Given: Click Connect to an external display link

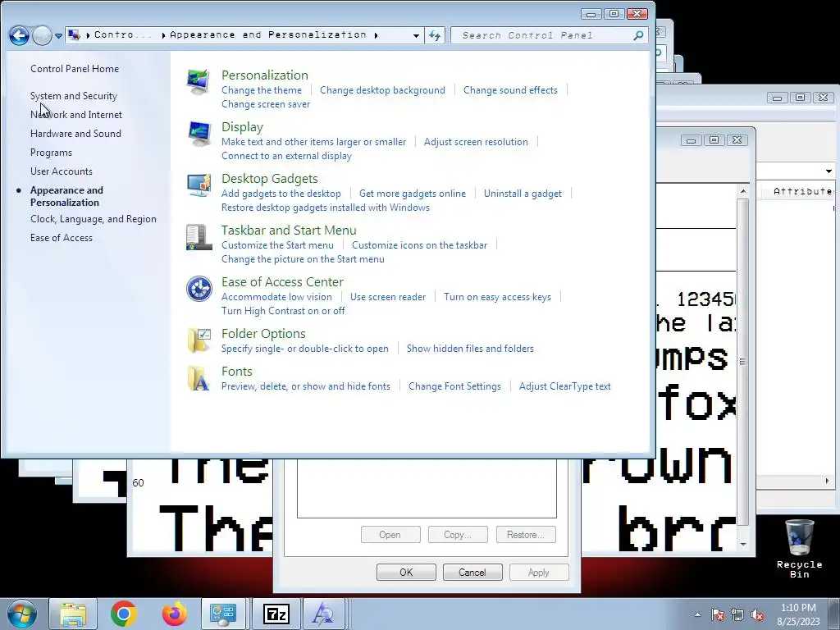Looking at the screenshot, I should 286,156.
